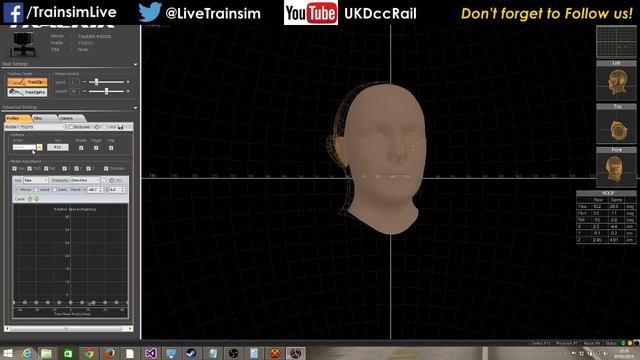Toggle the hotkey Enable checkbox
640x360 pixels.
[81, 148]
